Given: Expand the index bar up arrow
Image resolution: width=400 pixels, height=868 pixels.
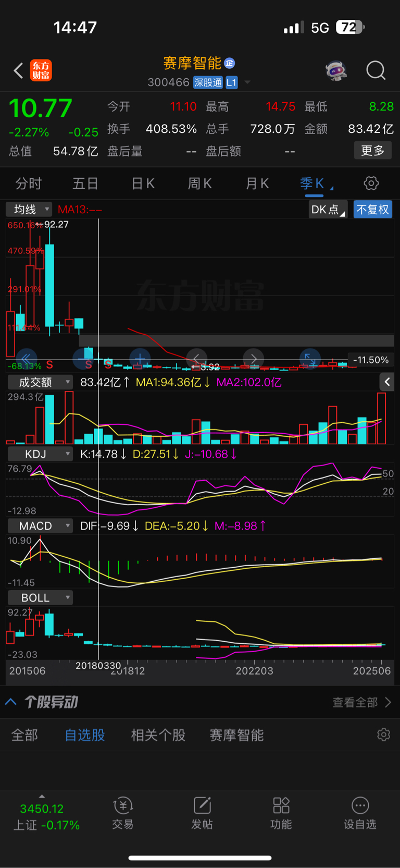Looking at the screenshot, I should coord(42,797).
